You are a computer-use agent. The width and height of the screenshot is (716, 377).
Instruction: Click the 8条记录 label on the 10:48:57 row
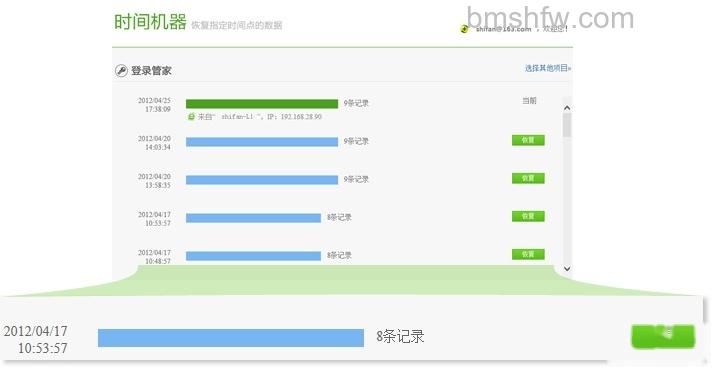339,255
